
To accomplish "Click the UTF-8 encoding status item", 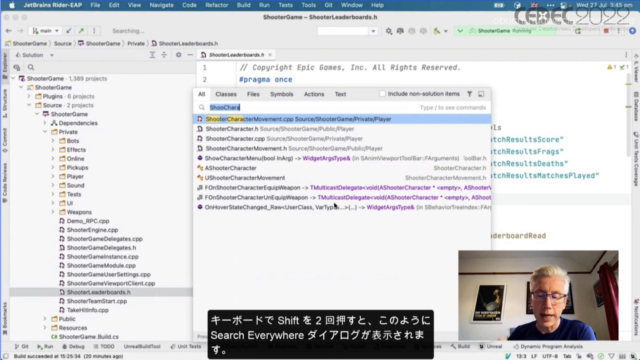I will 550,356.
